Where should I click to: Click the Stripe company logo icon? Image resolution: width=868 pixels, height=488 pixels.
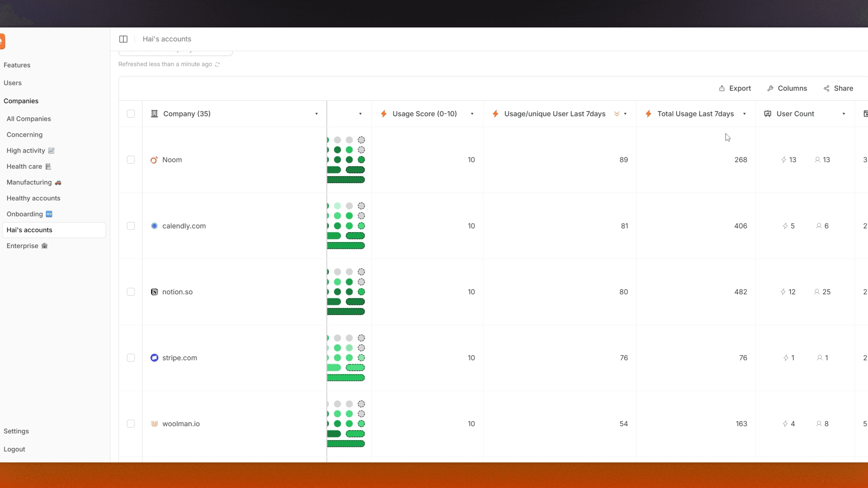tap(154, 358)
